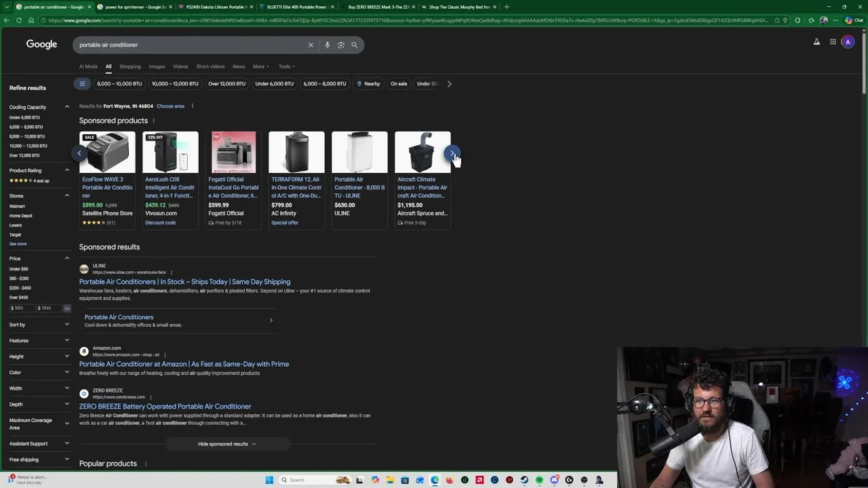Open the Windows Start menu
This screenshot has width=868, height=488.
coord(269,480)
